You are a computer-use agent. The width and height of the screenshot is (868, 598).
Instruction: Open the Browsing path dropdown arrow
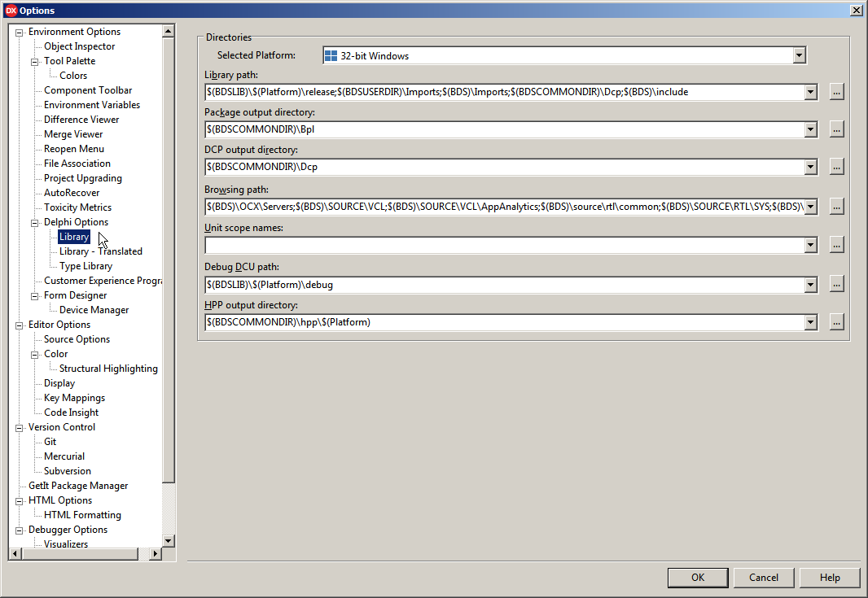pyautogui.click(x=810, y=207)
